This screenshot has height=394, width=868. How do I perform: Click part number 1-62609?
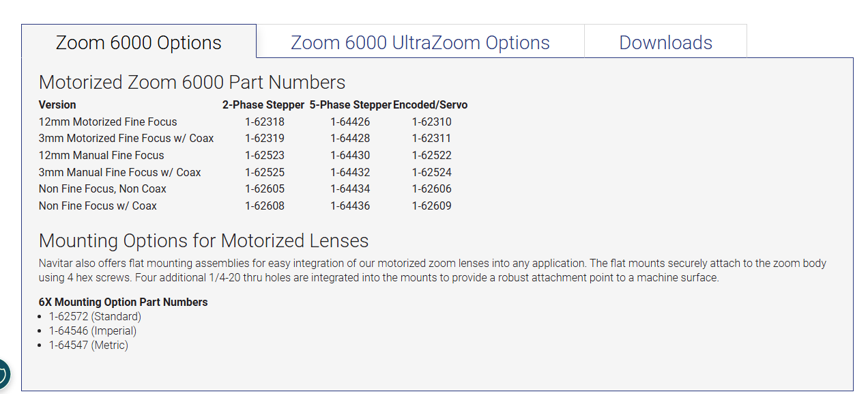pyautogui.click(x=431, y=206)
